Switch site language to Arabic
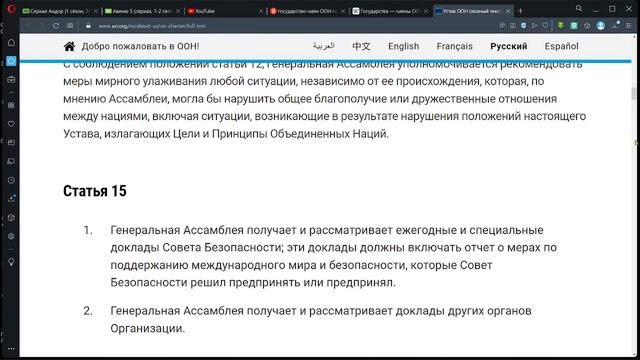Screen dimensions: 640x360 click(324, 46)
